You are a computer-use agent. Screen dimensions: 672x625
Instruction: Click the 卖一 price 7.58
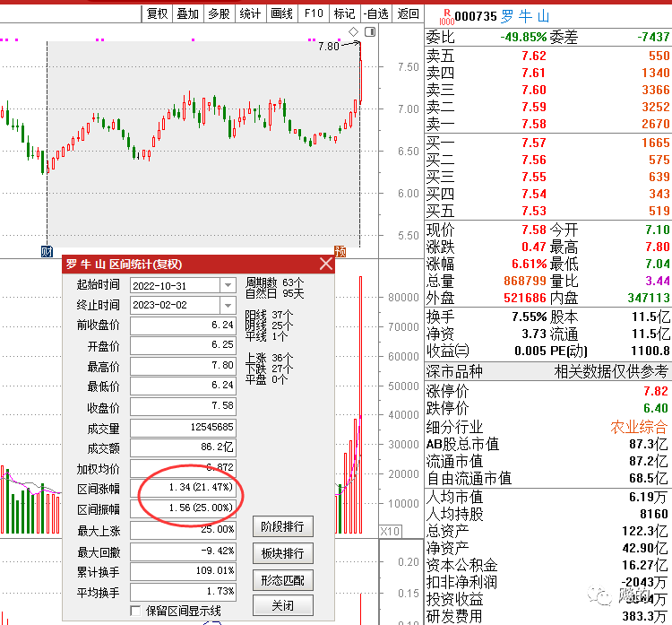pyautogui.click(x=534, y=124)
